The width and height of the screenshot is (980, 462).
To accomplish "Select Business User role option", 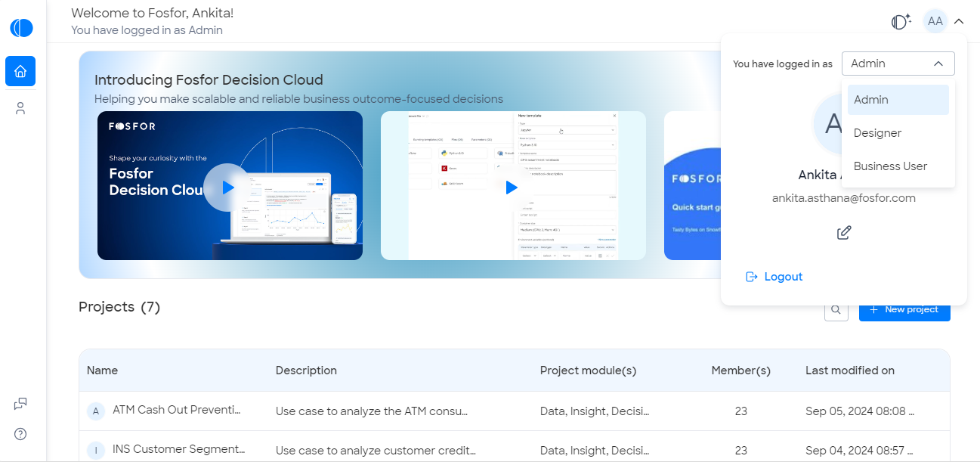I will pyautogui.click(x=898, y=166).
